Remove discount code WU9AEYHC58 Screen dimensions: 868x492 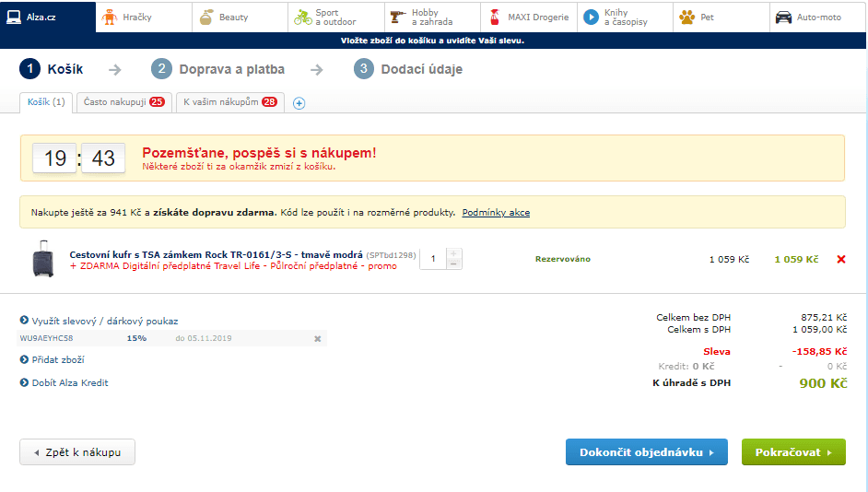(317, 339)
